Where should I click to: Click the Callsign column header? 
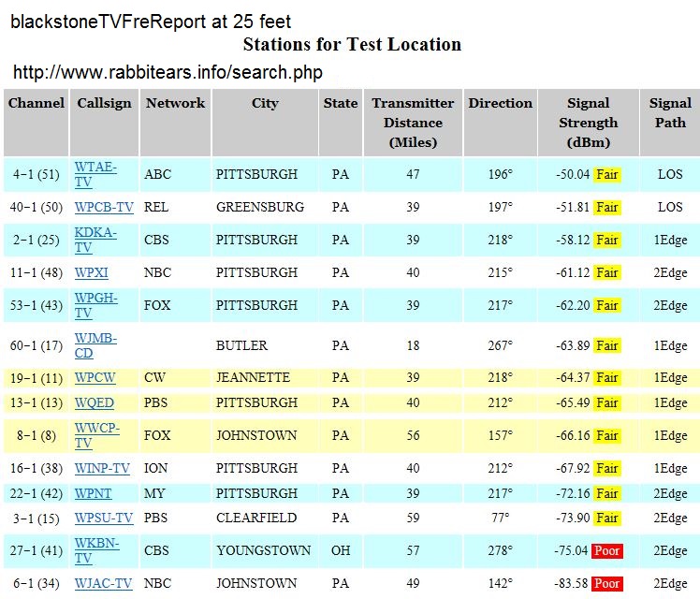tap(104, 103)
